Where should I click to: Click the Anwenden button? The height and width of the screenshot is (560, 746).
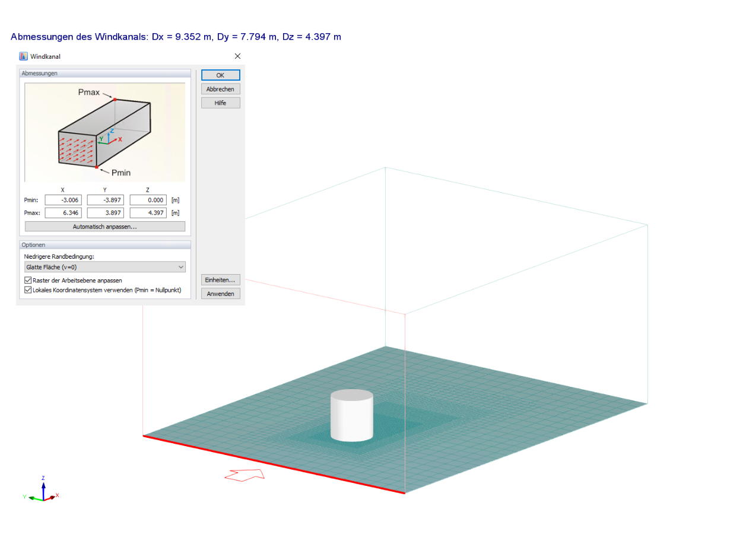(x=220, y=294)
